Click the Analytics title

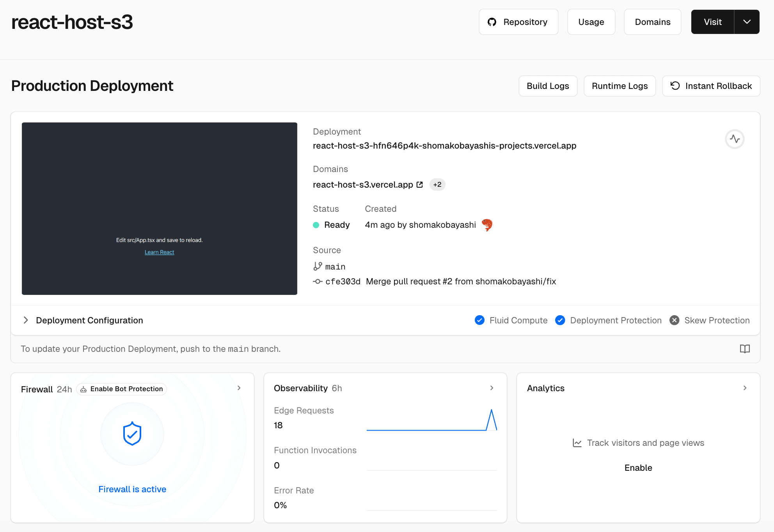(x=546, y=388)
